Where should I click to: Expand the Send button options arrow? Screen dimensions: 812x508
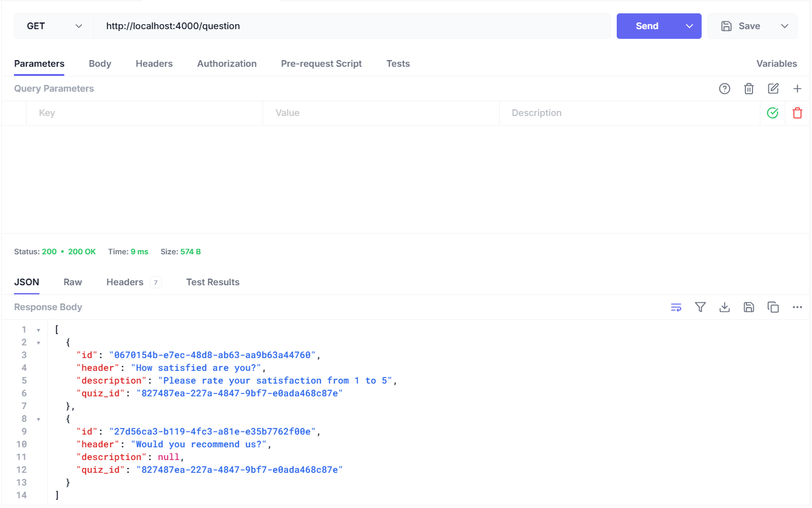tap(689, 26)
